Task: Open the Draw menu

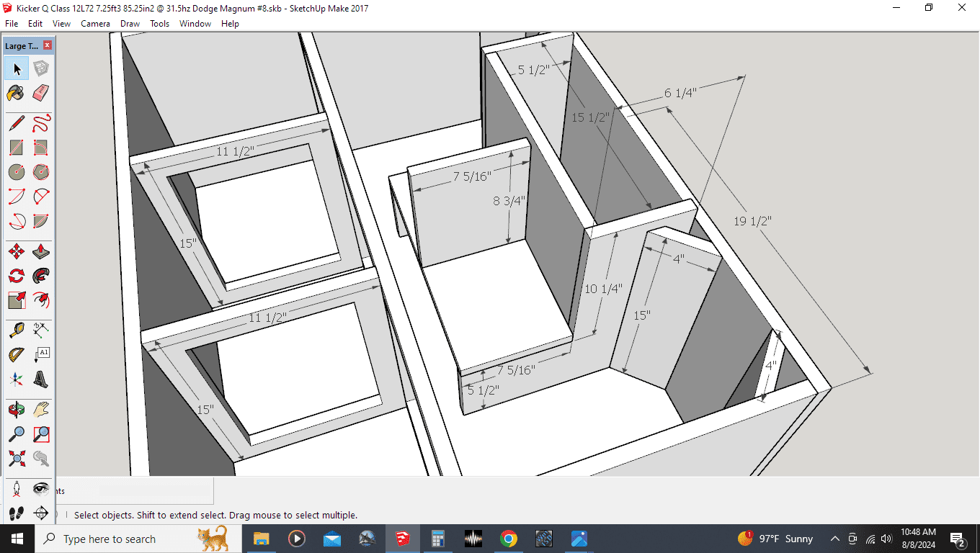Action: 130,24
